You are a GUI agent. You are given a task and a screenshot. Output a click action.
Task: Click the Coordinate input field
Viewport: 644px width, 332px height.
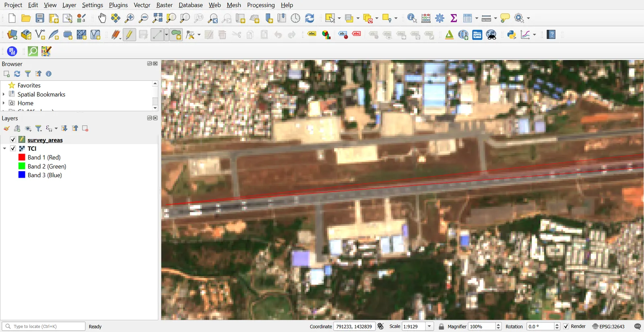tap(354, 326)
